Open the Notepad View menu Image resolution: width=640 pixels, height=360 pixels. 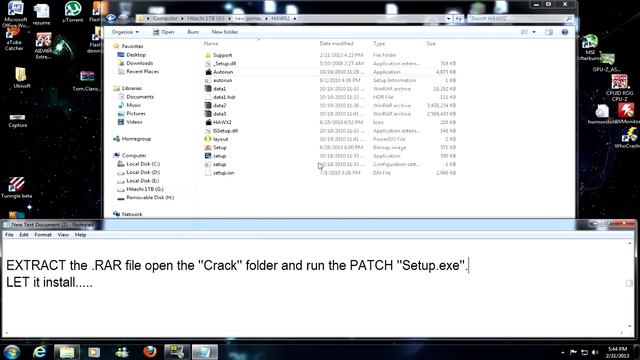(63, 235)
